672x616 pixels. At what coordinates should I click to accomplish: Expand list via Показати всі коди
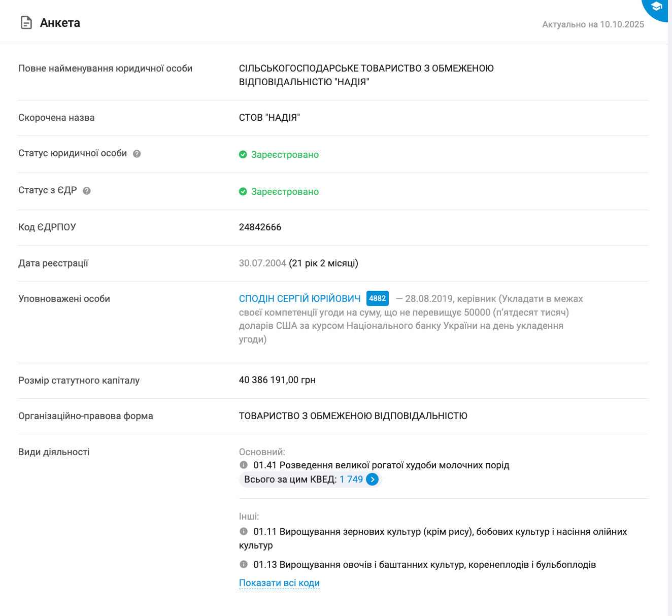(279, 583)
